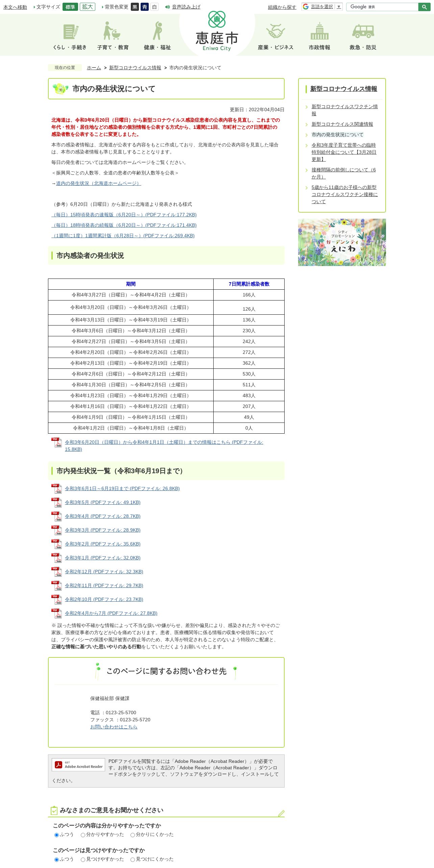The width and height of the screenshot is (434, 868).
Task: Set text size to 拡大
Action: [88, 7]
